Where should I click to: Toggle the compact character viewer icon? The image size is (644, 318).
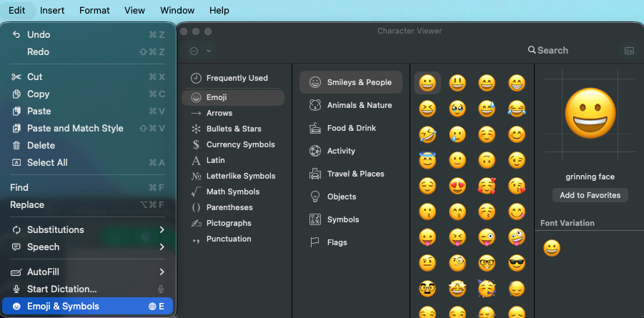pyautogui.click(x=629, y=51)
